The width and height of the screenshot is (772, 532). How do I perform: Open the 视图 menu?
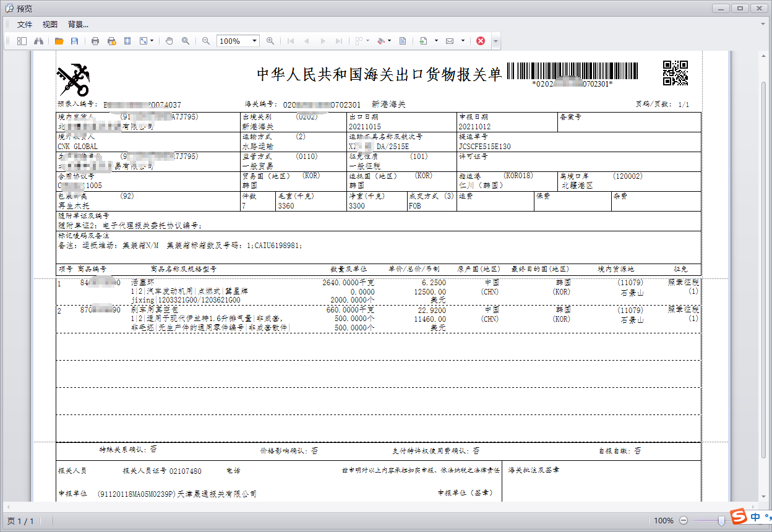pos(50,25)
